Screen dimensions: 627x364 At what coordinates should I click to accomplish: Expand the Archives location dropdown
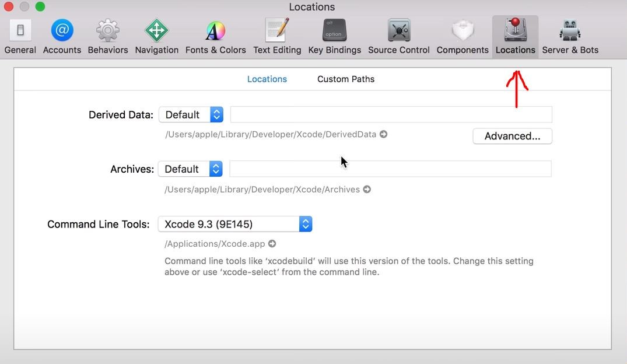pyautogui.click(x=190, y=169)
